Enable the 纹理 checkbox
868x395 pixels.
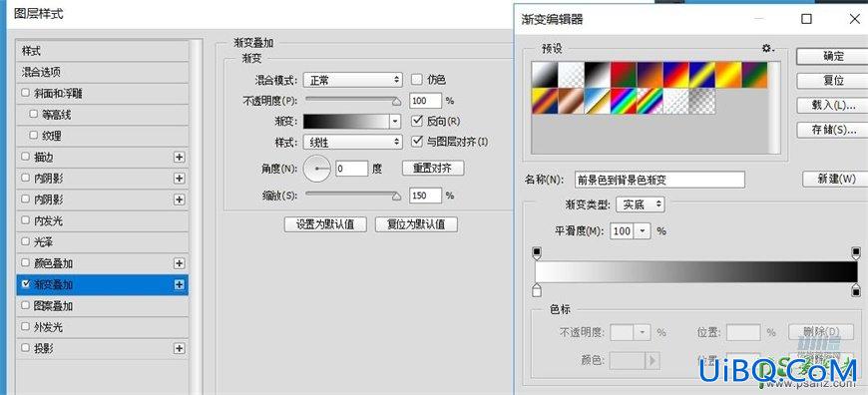point(34,135)
